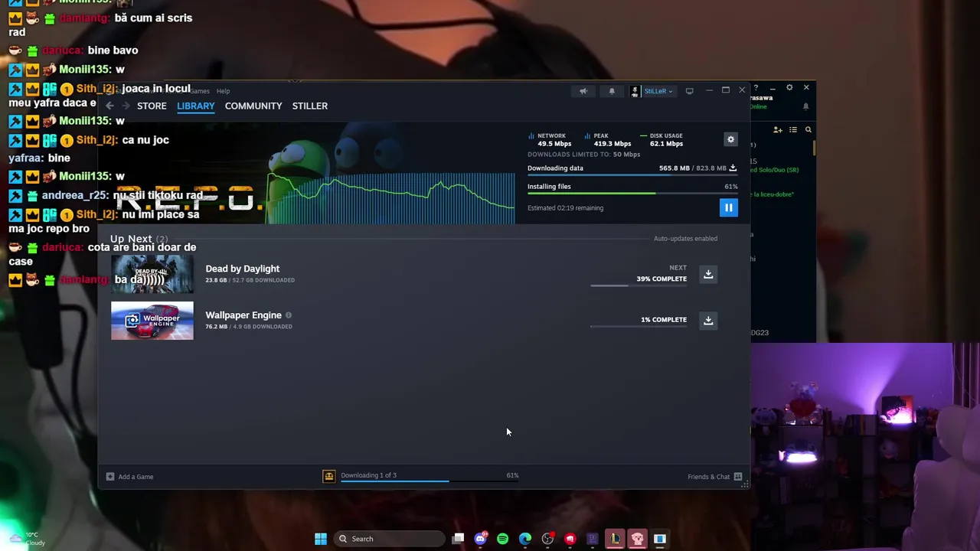Click the 1% COMPLETE label

pyautogui.click(x=664, y=320)
